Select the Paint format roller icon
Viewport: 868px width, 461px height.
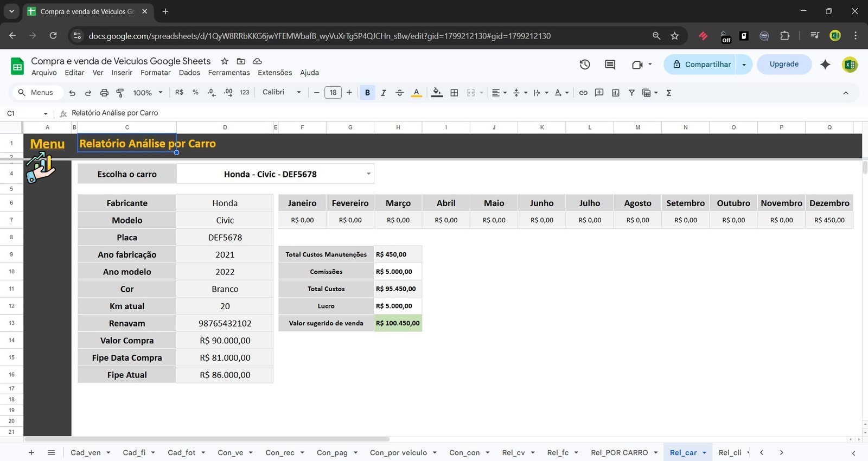click(x=120, y=93)
